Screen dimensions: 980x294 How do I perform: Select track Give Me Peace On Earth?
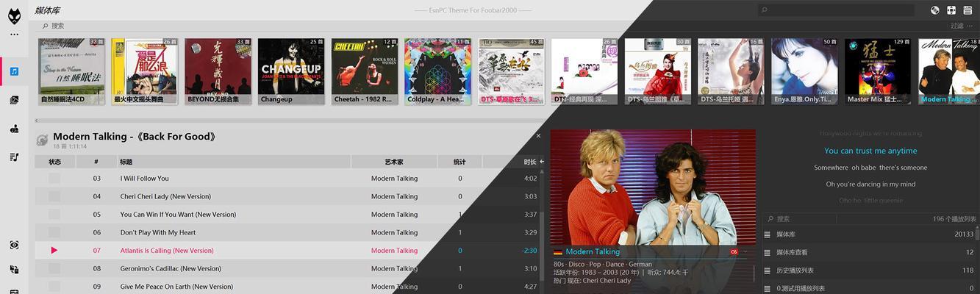(176, 287)
